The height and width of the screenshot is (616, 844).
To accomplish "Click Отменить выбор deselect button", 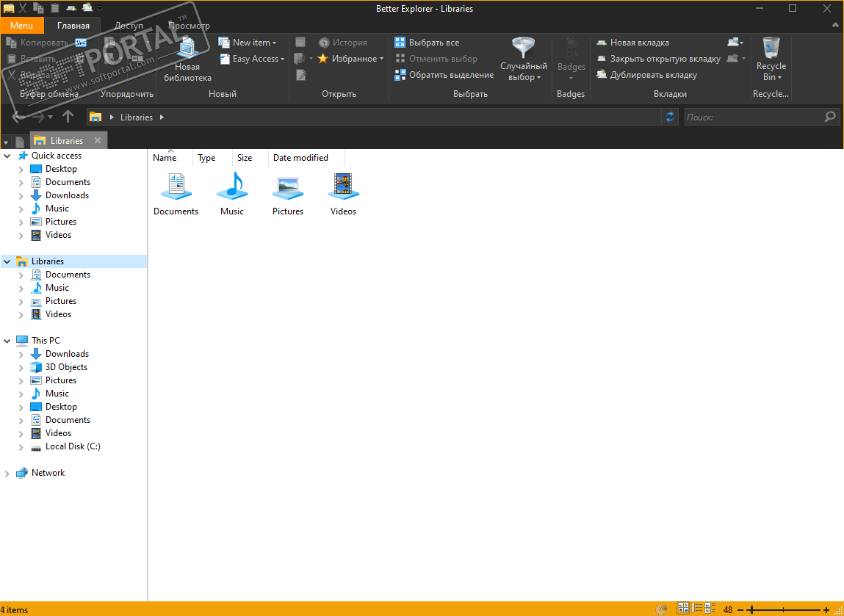I will (x=436, y=59).
